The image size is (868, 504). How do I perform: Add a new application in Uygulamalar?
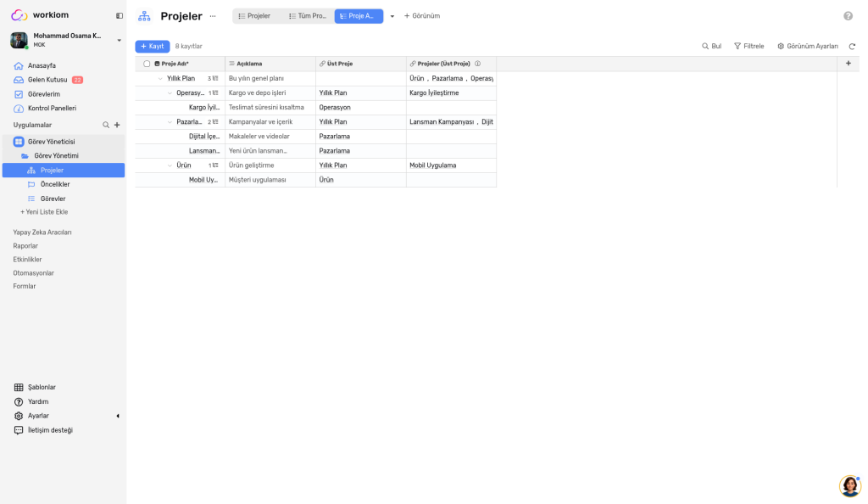[117, 126]
